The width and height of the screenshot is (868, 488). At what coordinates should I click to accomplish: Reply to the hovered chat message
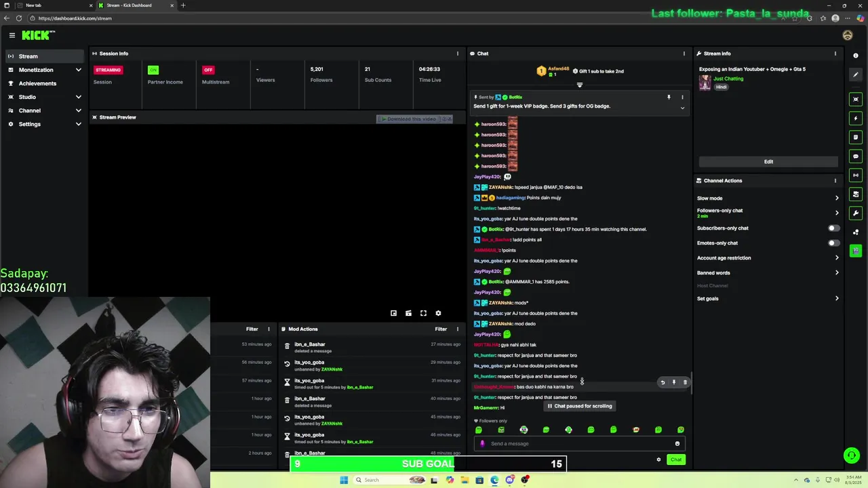click(x=663, y=382)
